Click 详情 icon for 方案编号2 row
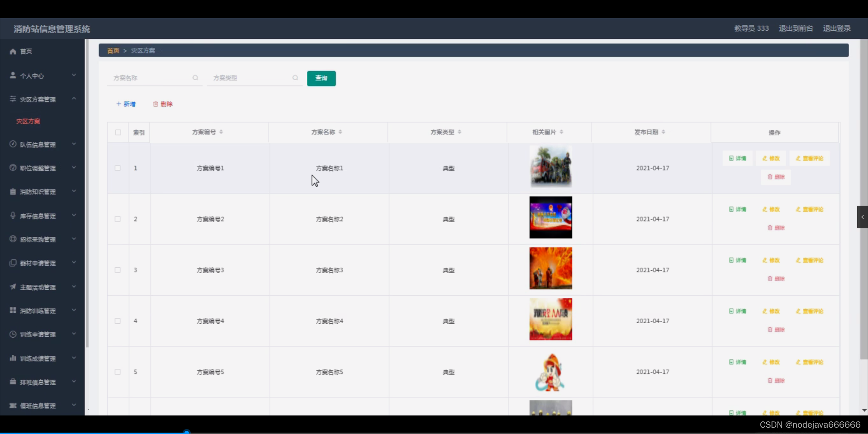868x434 pixels. click(731, 209)
